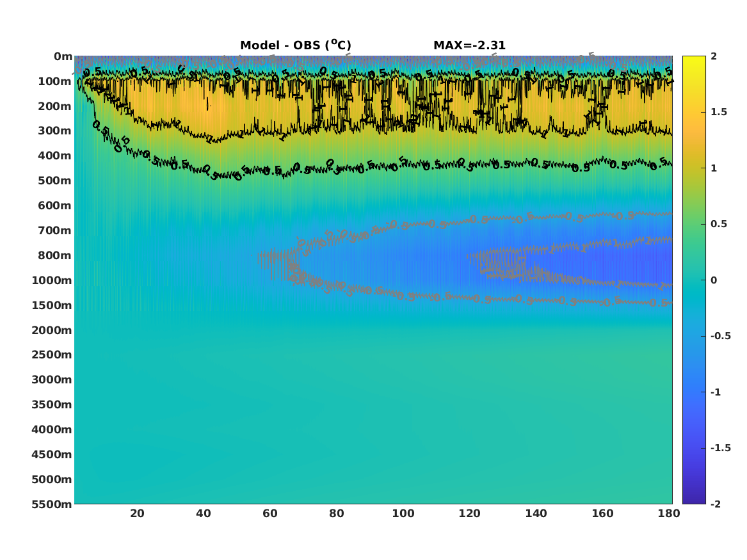Click the '300m' depth axis label
This screenshot has height=560, width=747.
point(55,131)
